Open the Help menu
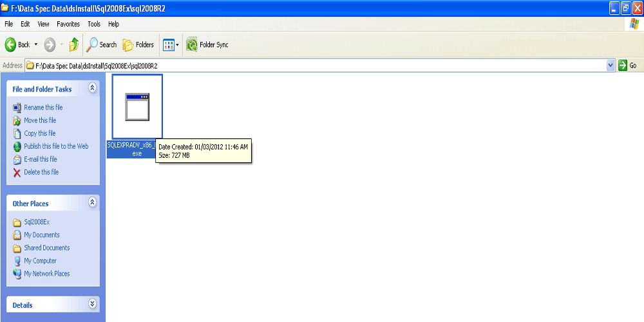 tap(114, 24)
